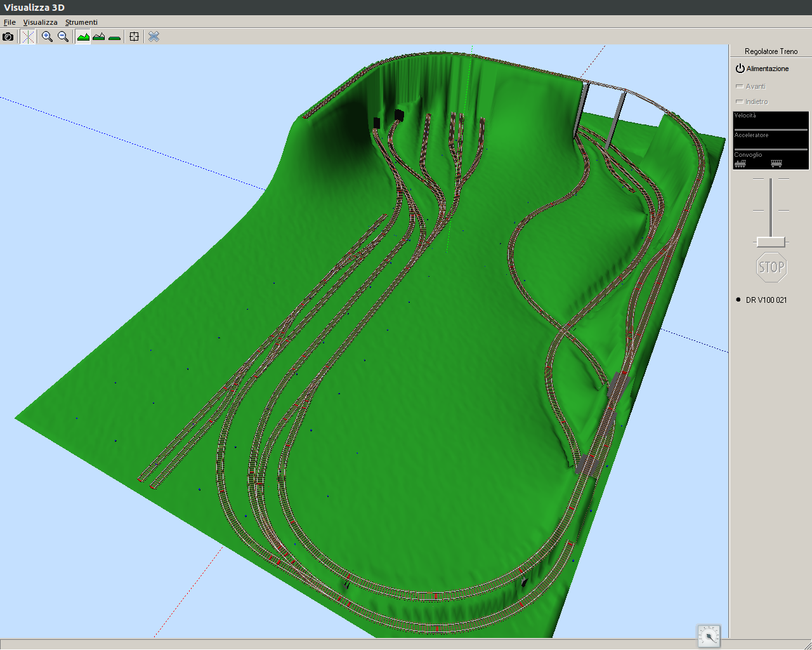Click the zoom out magnifier
Screen dimensions: 812x650
tap(63, 37)
